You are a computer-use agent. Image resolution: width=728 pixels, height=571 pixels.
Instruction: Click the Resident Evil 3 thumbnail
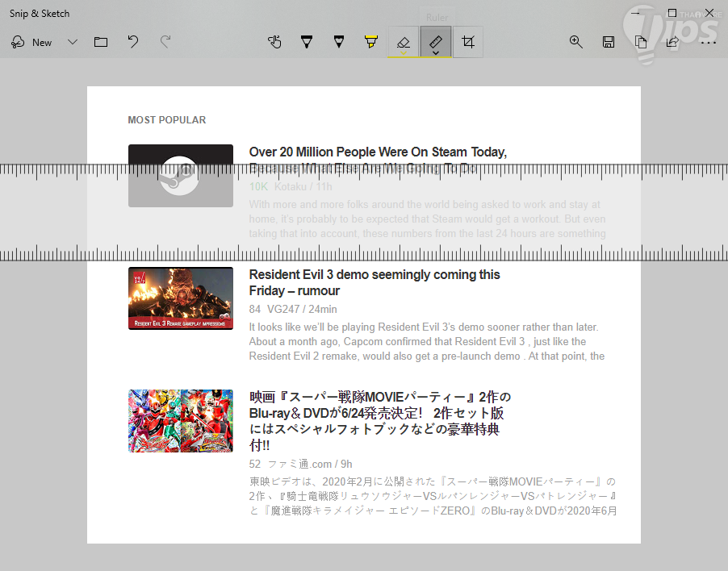pyautogui.click(x=181, y=298)
